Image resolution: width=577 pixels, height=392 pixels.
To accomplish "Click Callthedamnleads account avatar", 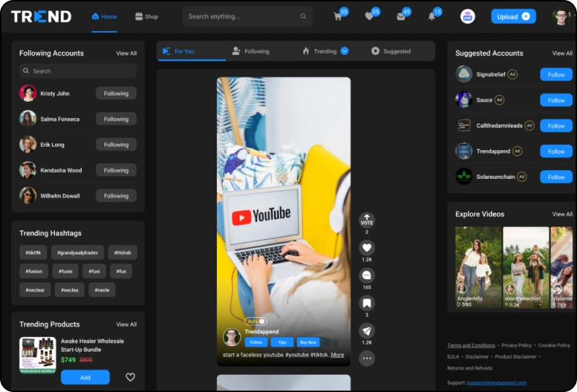I will point(464,125).
